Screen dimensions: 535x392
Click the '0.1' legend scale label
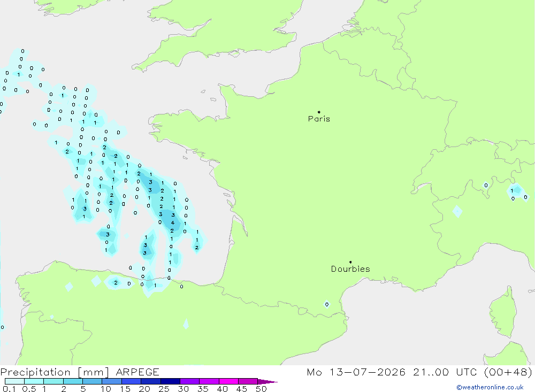tap(9, 389)
